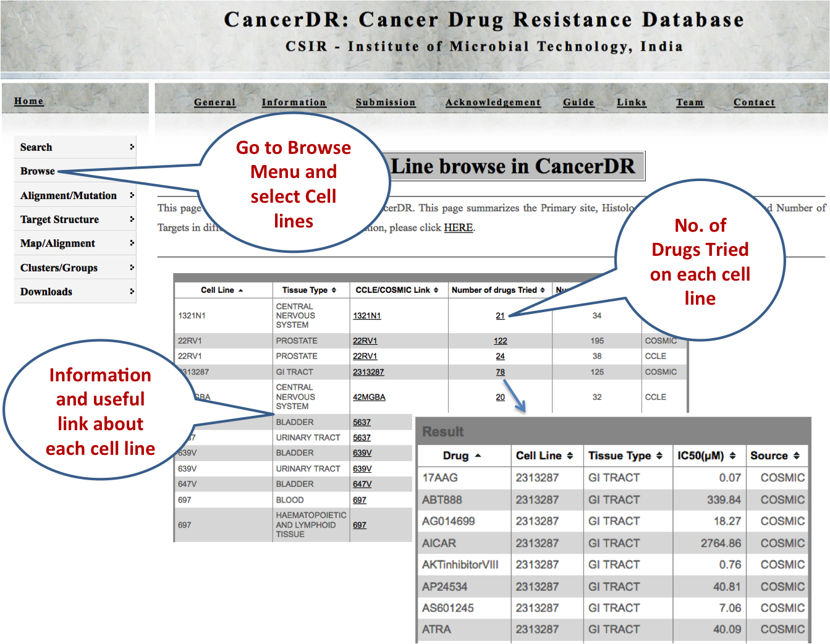Open Target Structure submenu
The image size is (830, 644).
click(132, 219)
